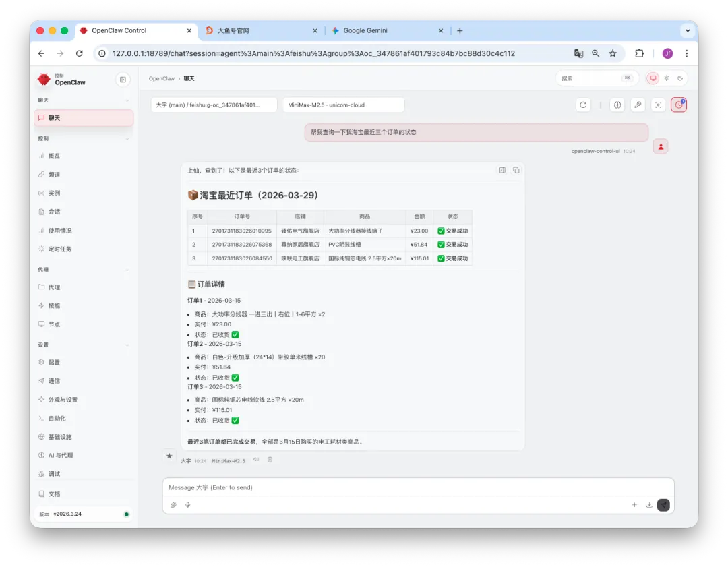Viewport: 728px width, 567px height.
Task: Open the 文档 documentation link
Action: pos(54,494)
